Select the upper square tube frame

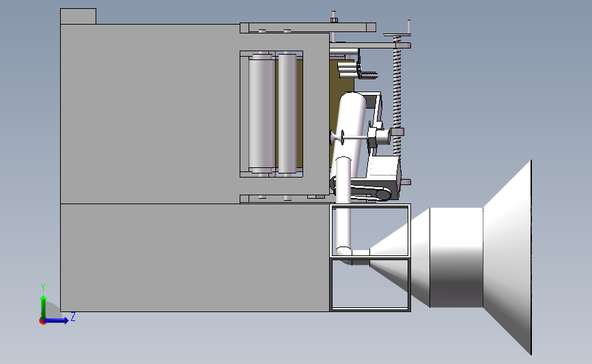370,231
